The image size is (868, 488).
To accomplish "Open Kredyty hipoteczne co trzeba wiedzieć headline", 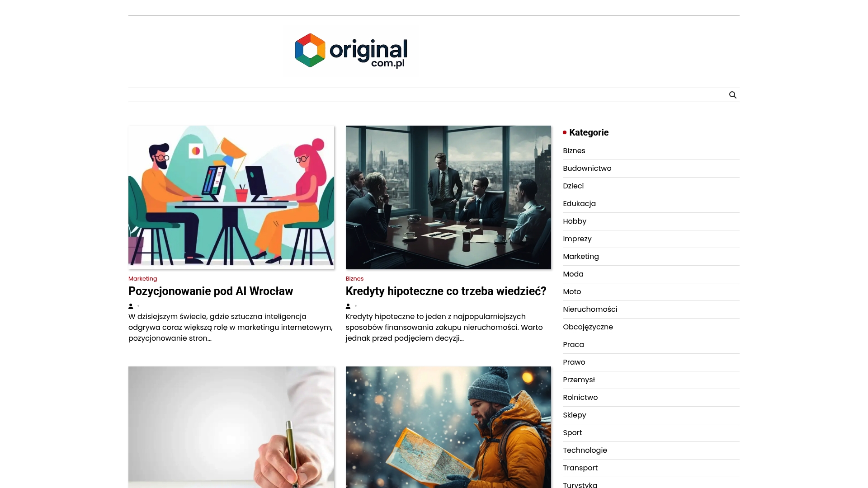I will [446, 291].
